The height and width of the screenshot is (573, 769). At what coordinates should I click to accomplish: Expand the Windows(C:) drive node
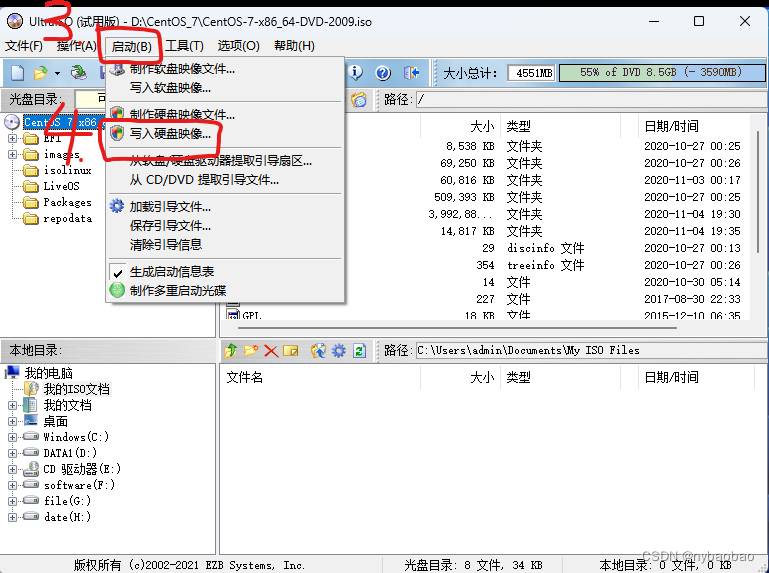pos(12,437)
